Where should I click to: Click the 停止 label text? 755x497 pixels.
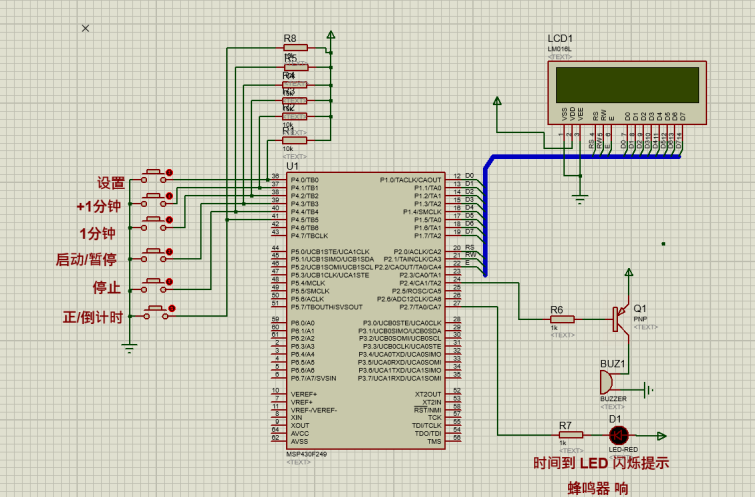(106, 288)
